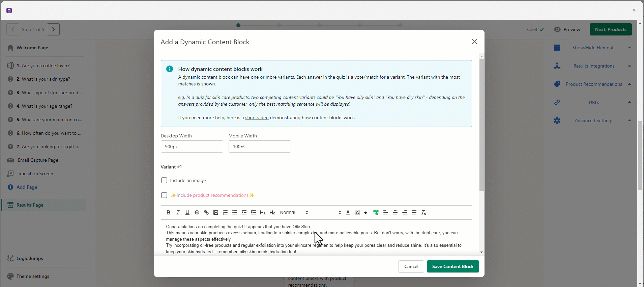Viewport: 644px width, 287px height.
Task: Align text left
Action: pyautogui.click(x=386, y=212)
